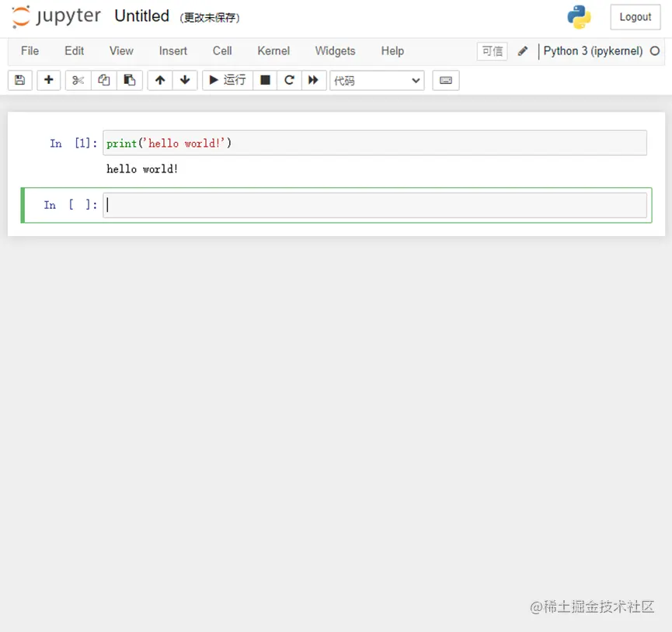Restart the kernel with the circular arrow icon
Viewport: 672px width, 632px height.
(289, 80)
